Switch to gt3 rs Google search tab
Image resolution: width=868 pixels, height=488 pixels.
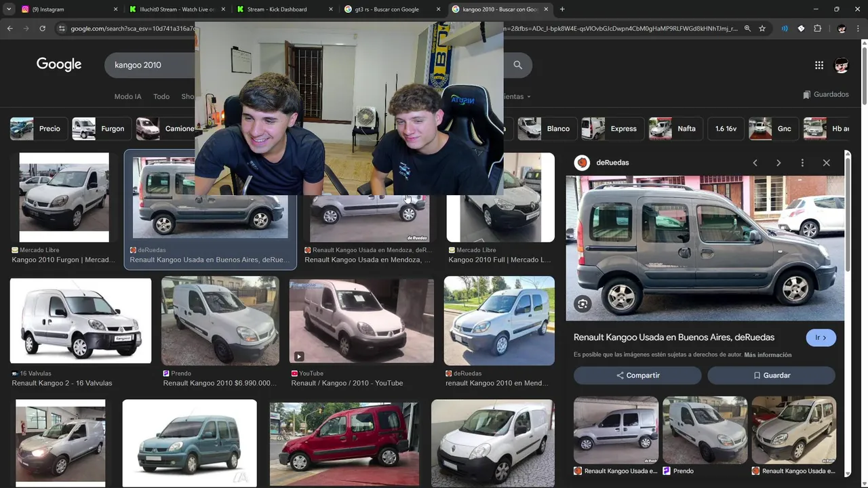click(x=393, y=9)
